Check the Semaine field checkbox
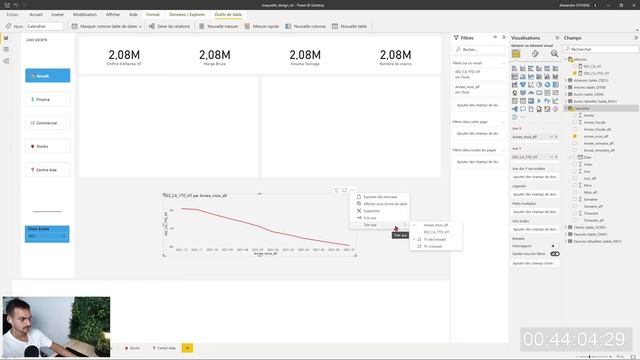The image size is (640, 360). pyautogui.click(x=575, y=199)
